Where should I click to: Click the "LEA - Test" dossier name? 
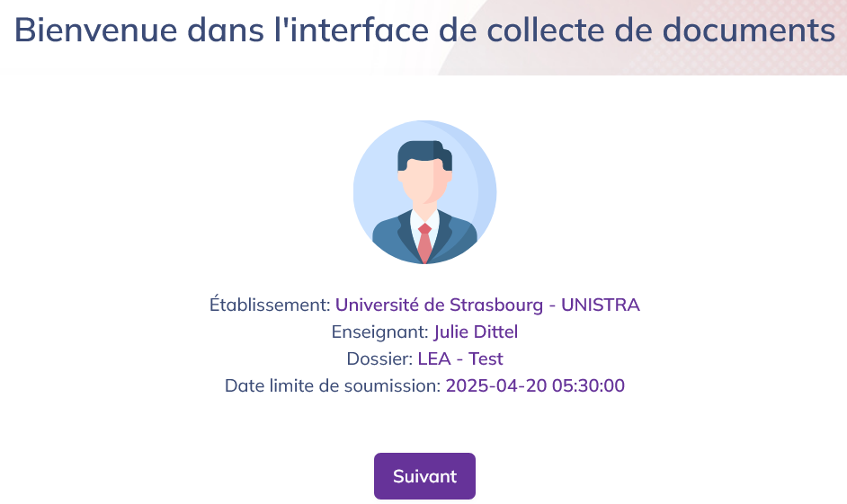click(x=459, y=359)
